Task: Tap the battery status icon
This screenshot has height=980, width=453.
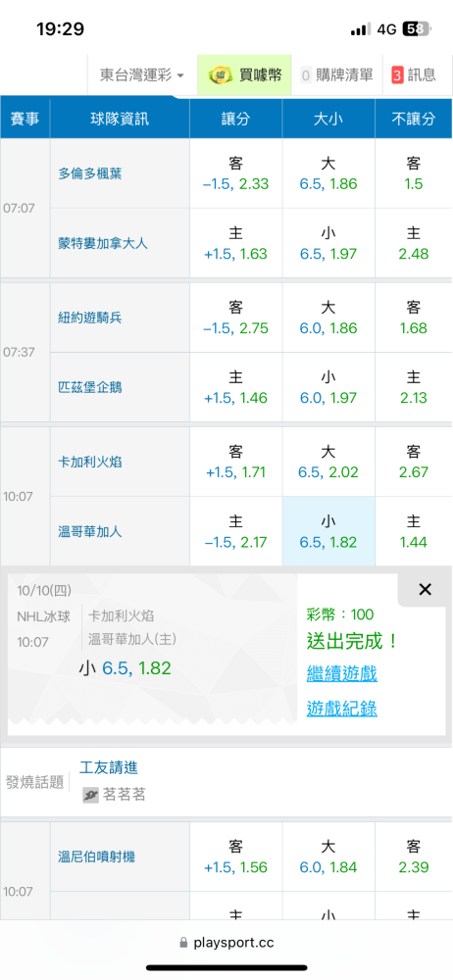Action: 418,28
